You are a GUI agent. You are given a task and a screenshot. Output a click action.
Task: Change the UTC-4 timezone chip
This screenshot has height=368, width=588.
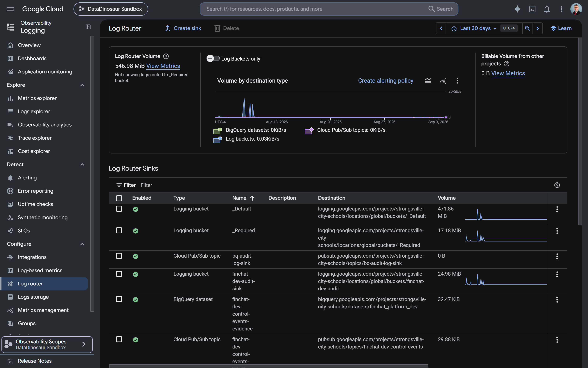tap(509, 28)
